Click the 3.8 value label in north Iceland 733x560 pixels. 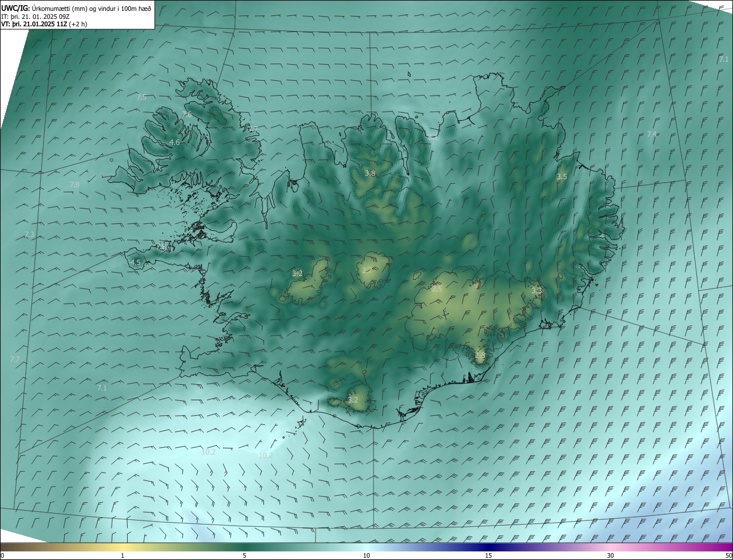click(x=371, y=173)
